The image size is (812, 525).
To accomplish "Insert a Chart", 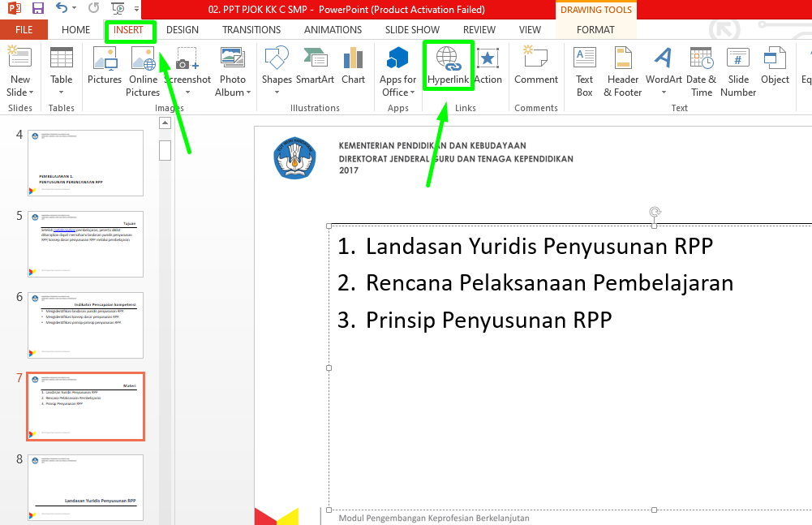I will 353,69.
